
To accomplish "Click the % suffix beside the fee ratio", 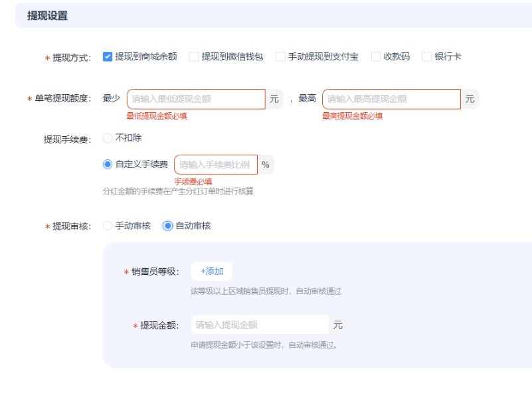I will click(266, 165).
